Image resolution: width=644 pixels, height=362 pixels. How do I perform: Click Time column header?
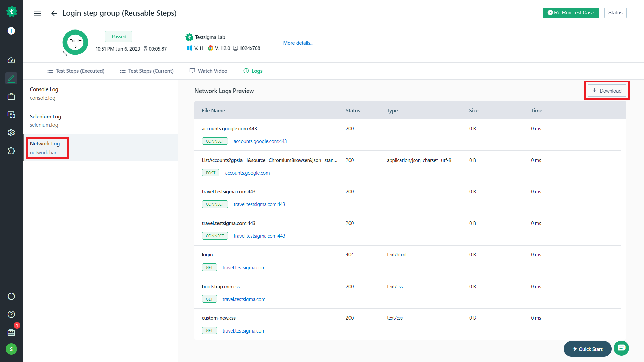[x=536, y=111]
